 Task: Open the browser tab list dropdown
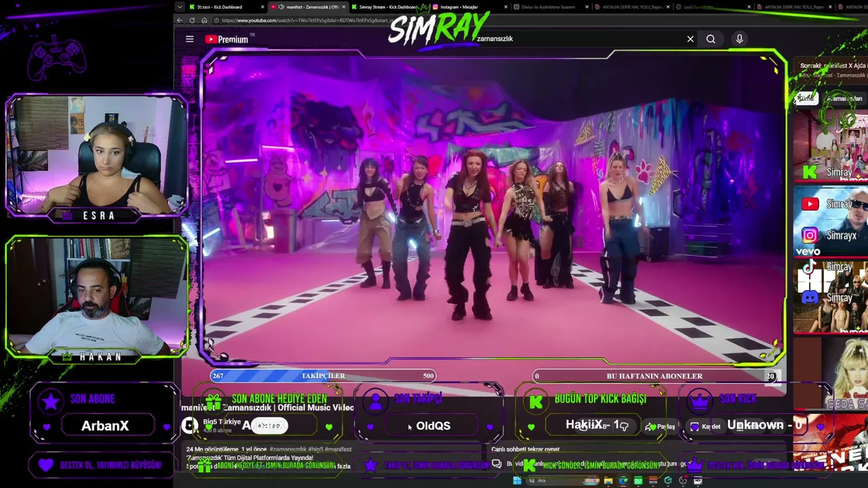coord(180,7)
